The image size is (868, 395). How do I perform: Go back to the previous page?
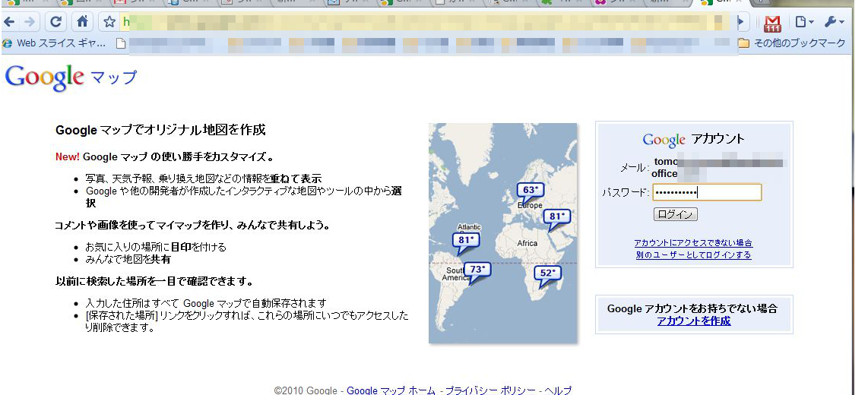(9, 22)
